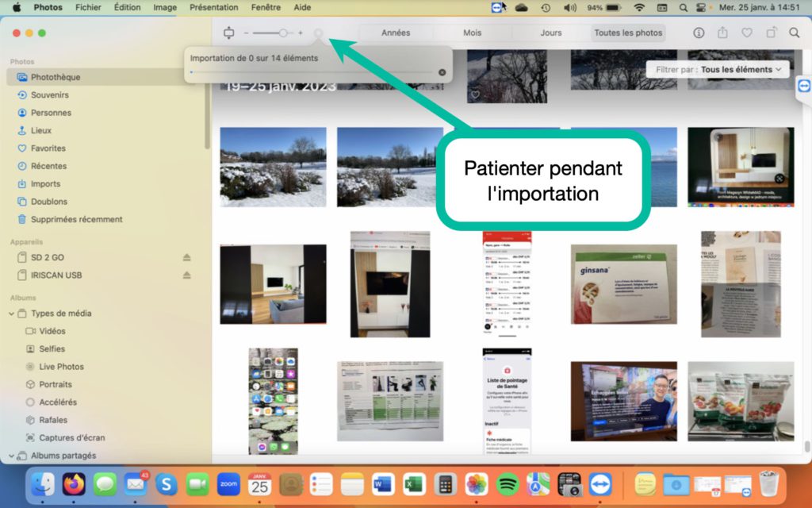Eject the IRISCAN USB device
The image size is (812, 508).
pos(187,275)
